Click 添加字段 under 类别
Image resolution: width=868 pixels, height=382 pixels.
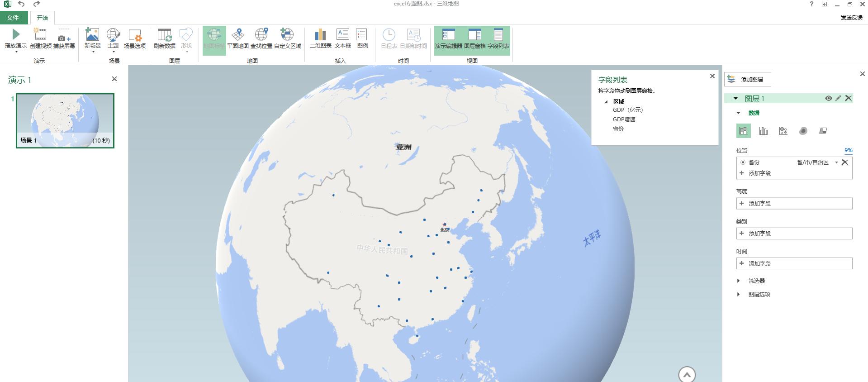(794, 234)
